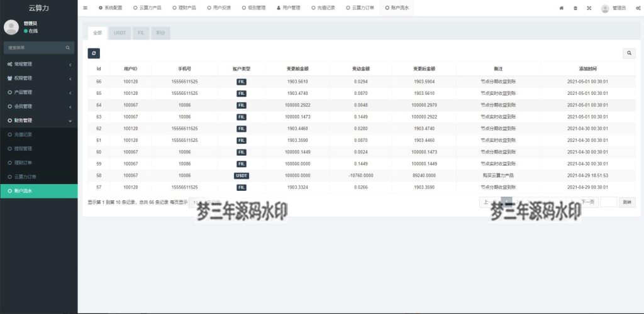Screen dimensions: 644x314
Task: Click the FIL badge in row Id 64
Action: (241, 106)
